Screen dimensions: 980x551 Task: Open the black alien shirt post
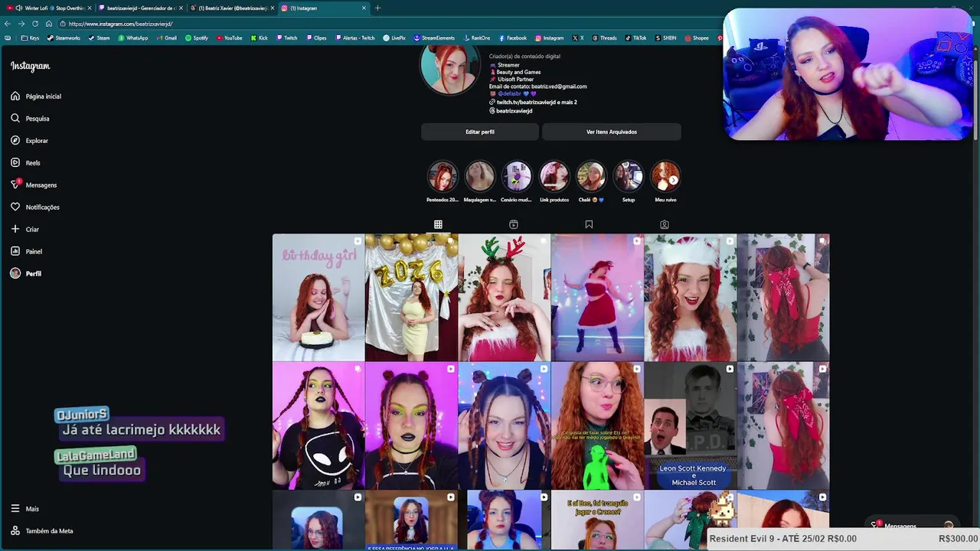[x=318, y=425]
